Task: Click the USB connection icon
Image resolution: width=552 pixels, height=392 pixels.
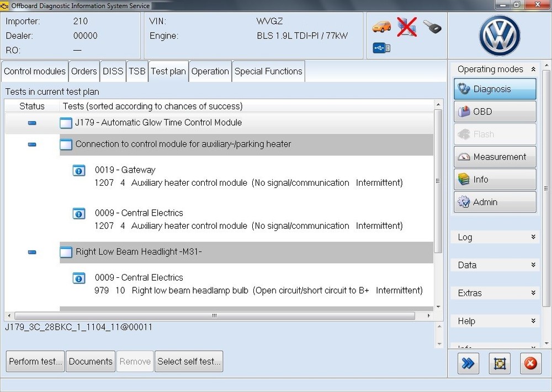Action: tap(381, 48)
